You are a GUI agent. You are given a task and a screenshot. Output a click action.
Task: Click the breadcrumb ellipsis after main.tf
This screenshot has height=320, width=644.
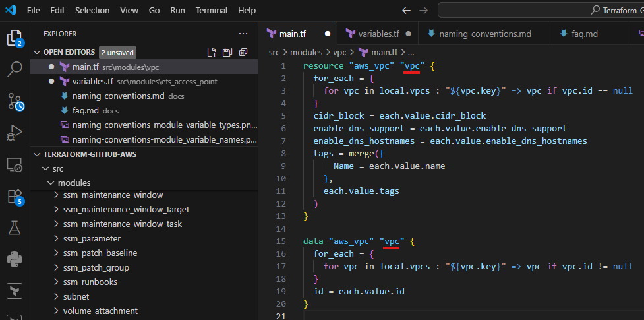(410, 53)
